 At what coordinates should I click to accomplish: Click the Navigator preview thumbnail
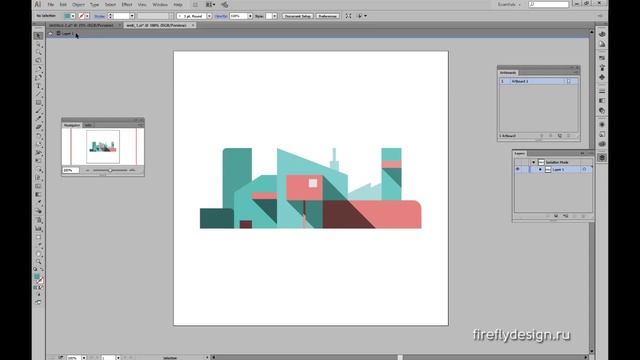[103, 147]
